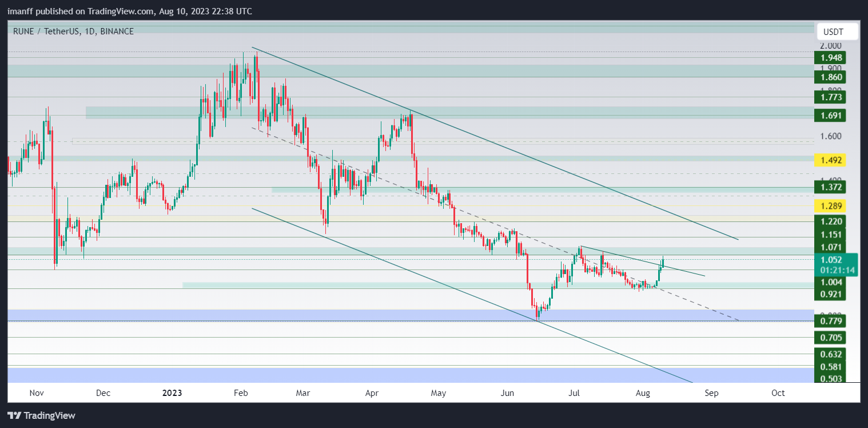Select the 1.220 price label
Screen dimensions: 868x428
point(830,221)
